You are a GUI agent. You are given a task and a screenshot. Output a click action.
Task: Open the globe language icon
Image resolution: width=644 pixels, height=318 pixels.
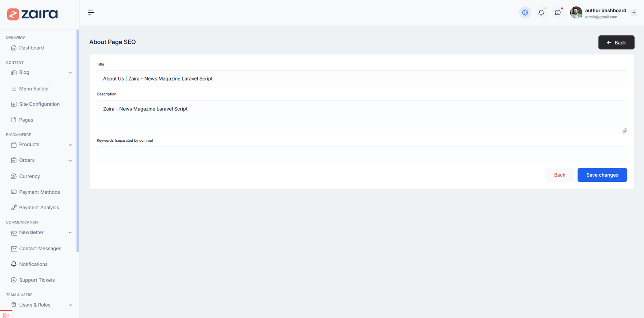(525, 12)
